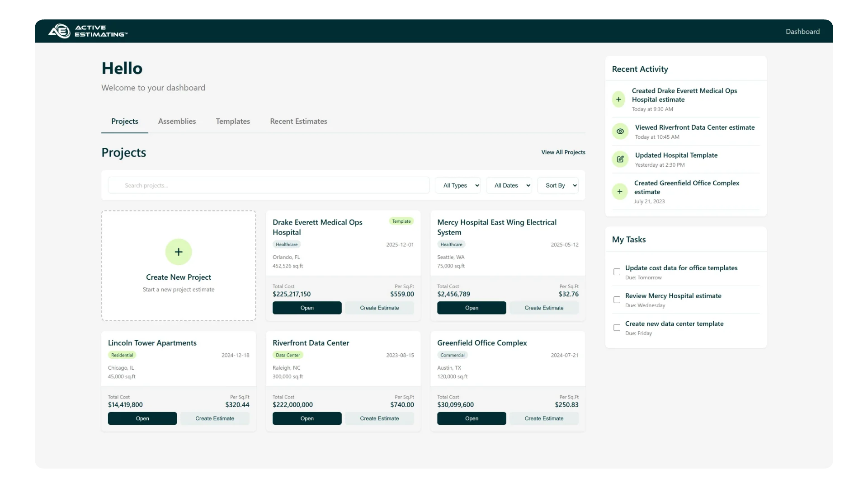
Task: Click eye icon beside Riverfront Data Center activity
Action: click(620, 131)
